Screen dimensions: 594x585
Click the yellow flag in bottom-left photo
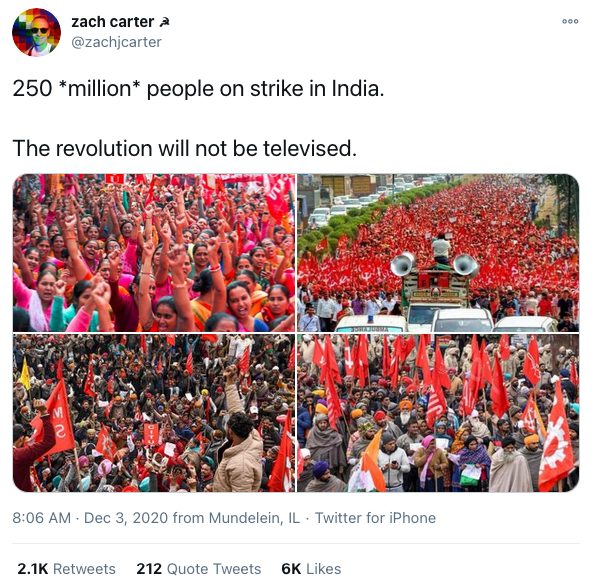pyautogui.click(x=25, y=375)
